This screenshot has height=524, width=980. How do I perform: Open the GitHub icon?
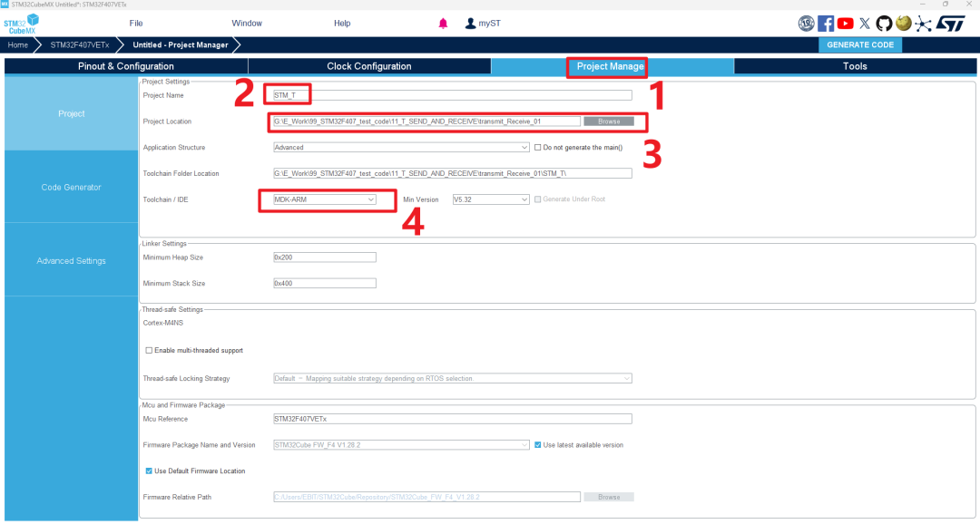tap(884, 24)
